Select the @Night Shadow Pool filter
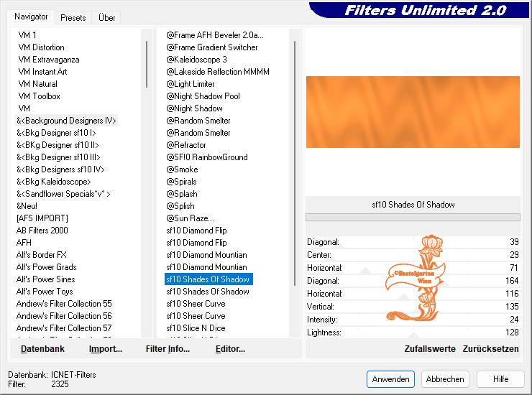Image resolution: width=532 pixels, height=395 pixels. click(x=203, y=96)
